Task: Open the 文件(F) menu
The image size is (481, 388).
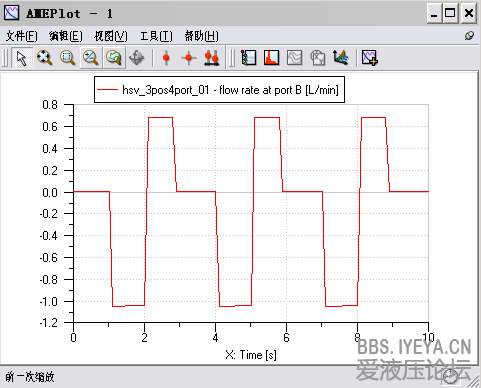Action: click(22, 36)
